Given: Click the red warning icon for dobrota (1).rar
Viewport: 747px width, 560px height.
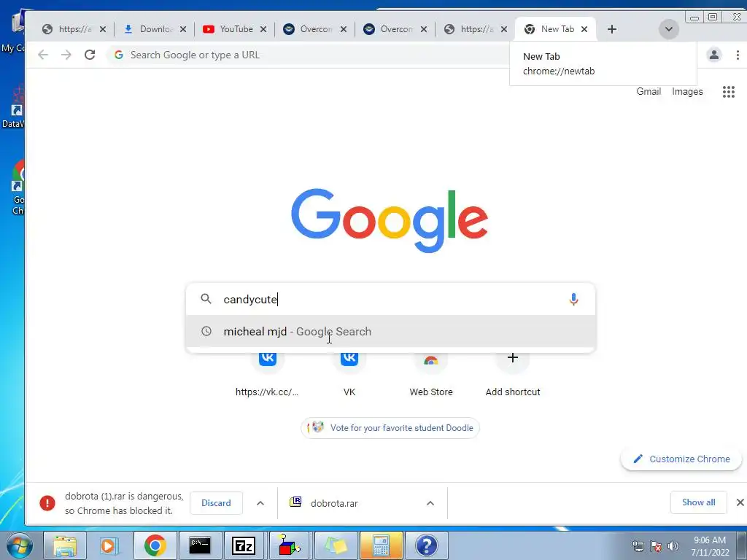Looking at the screenshot, I should 47,503.
